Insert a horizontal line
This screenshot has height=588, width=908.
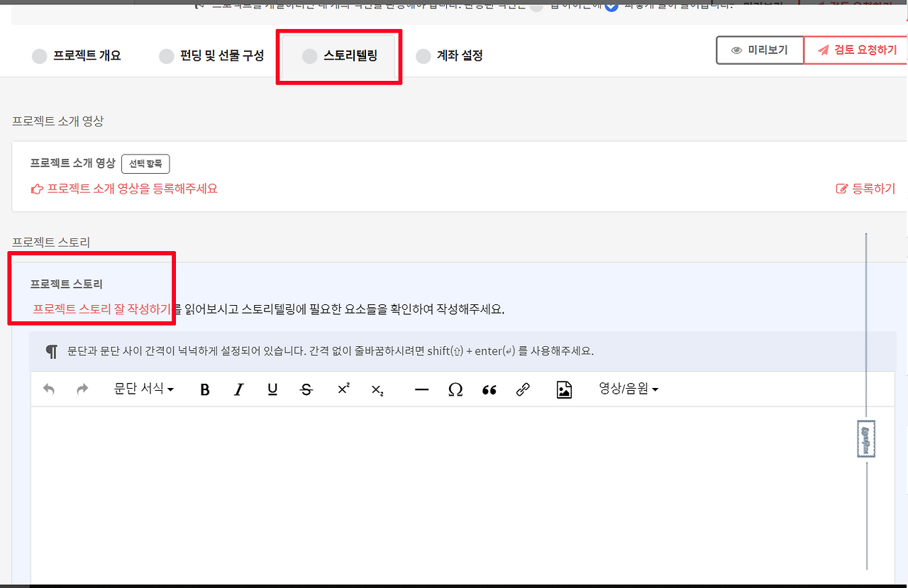coord(422,389)
